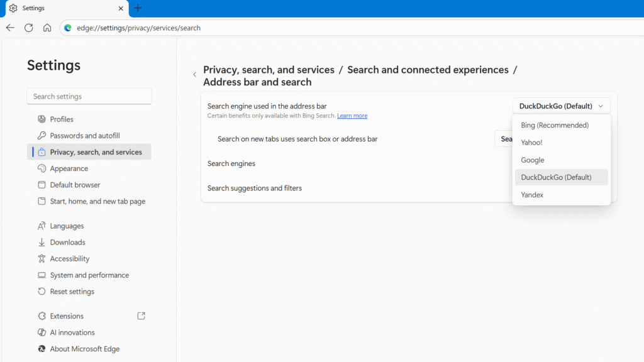
Task: Click the home icon in toolbar
Action: [x=47, y=28]
